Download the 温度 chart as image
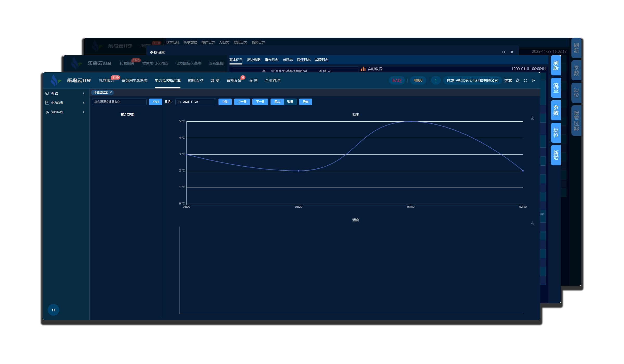 532,118
